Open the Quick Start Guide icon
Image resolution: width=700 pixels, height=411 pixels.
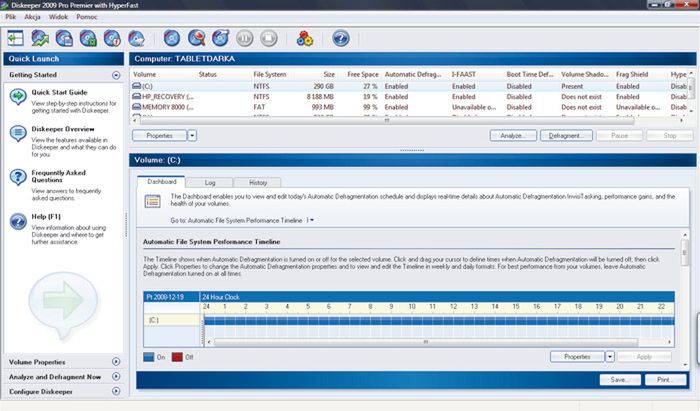[20, 97]
